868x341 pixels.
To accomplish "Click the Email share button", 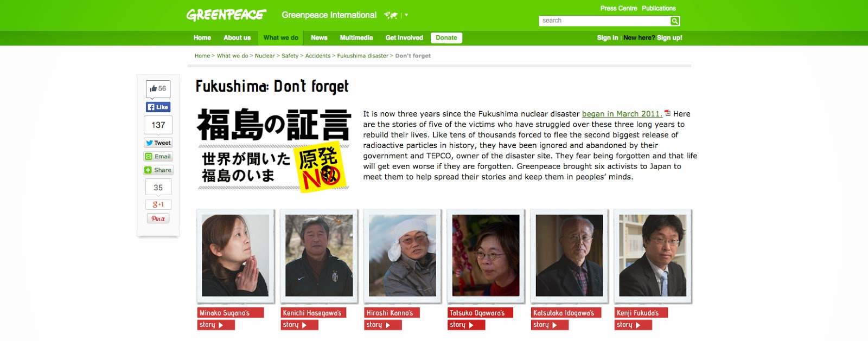I will click(x=158, y=156).
